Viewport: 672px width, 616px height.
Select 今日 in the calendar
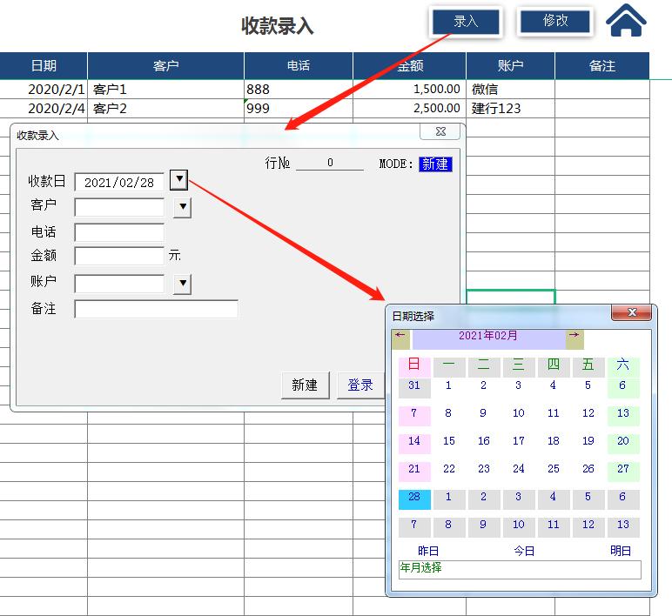coord(524,551)
